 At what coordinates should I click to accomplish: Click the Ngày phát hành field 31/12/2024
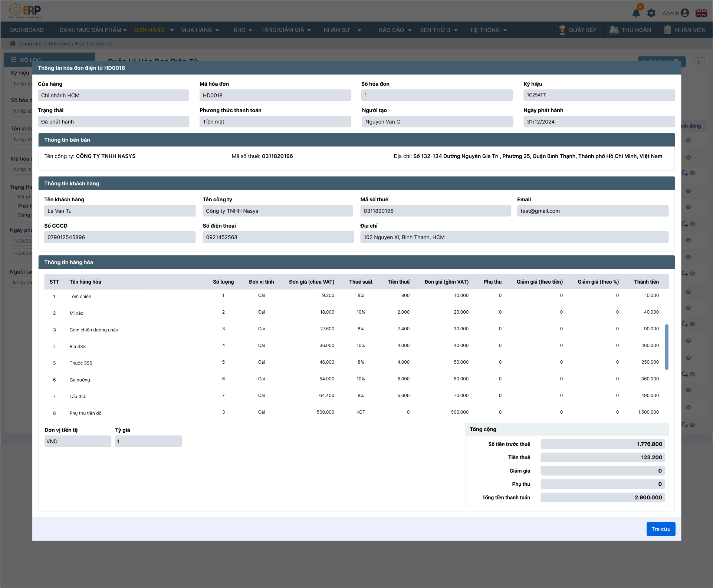pyautogui.click(x=599, y=122)
